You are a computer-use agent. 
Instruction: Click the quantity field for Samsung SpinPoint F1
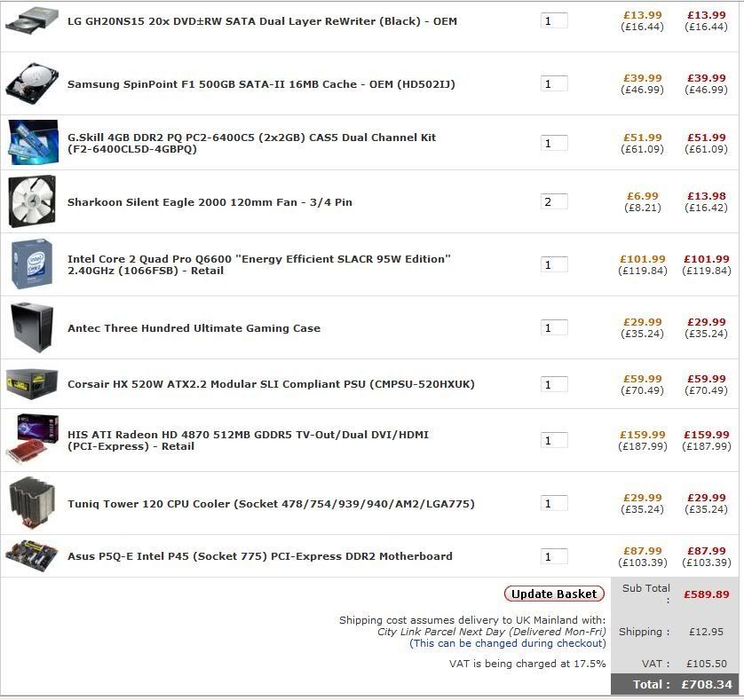[x=554, y=83]
